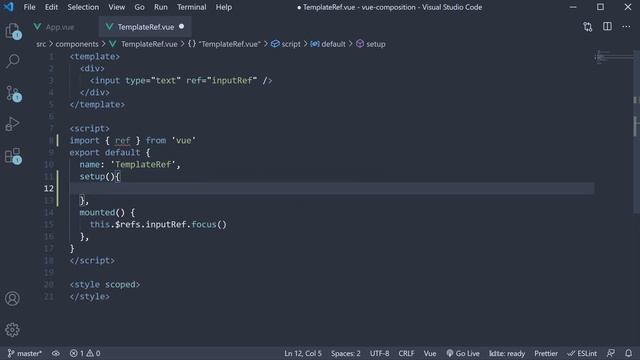Open the View menu
640x360 pixels.
tap(116, 7)
